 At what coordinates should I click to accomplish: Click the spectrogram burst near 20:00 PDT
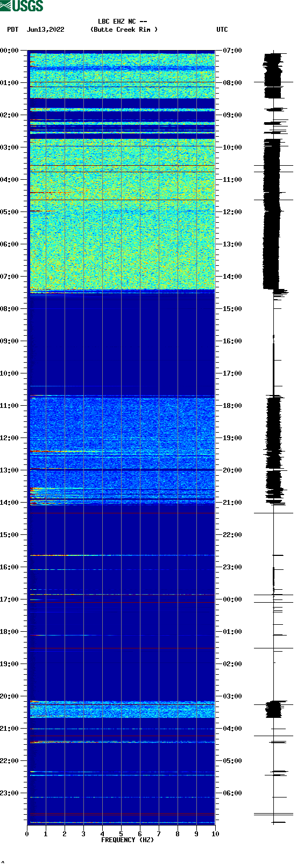pyautogui.click(x=122, y=709)
